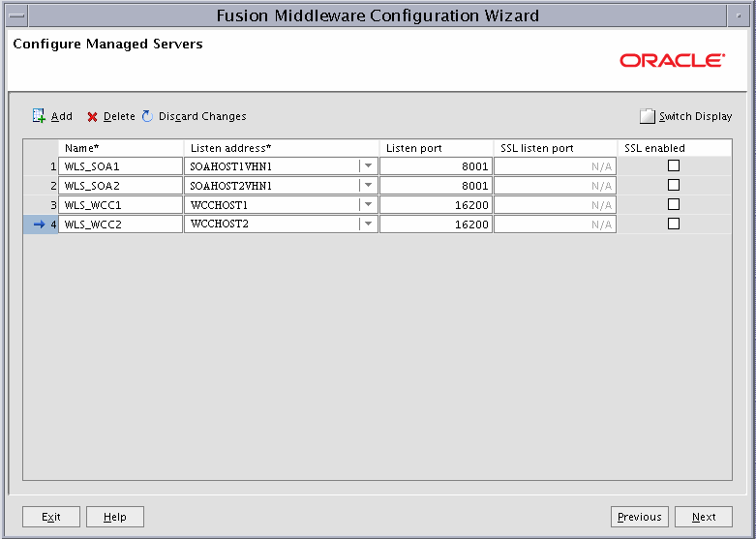Click SSL listen port field of WLS_WCC1
This screenshot has width=756, height=539.
click(x=555, y=204)
